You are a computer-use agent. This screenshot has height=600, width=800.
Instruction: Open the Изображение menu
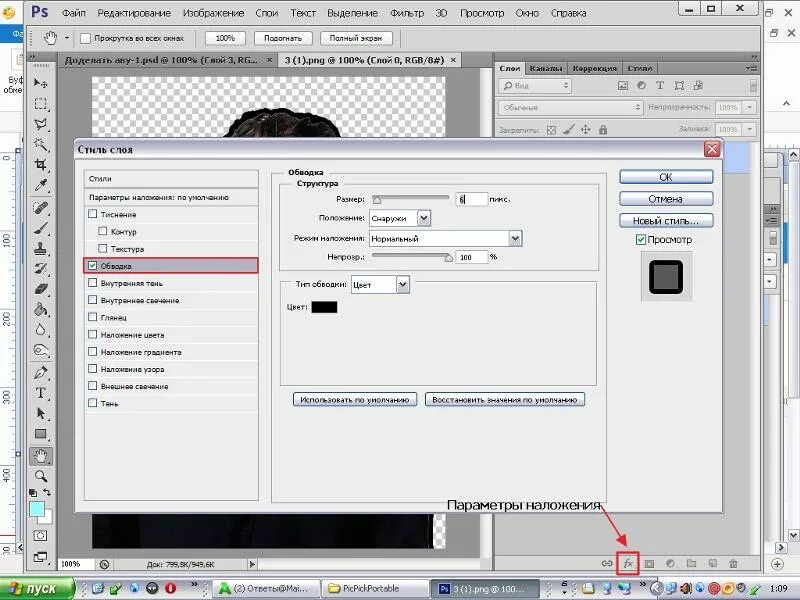point(213,13)
